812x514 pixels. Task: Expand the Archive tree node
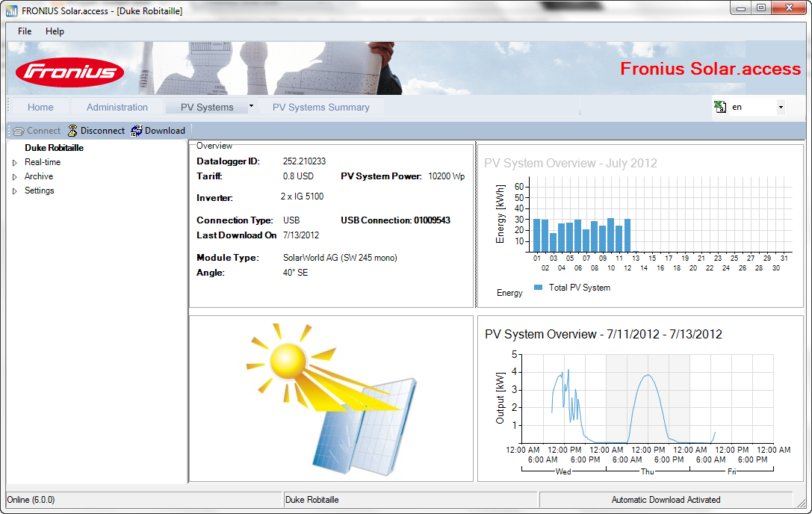click(14, 176)
